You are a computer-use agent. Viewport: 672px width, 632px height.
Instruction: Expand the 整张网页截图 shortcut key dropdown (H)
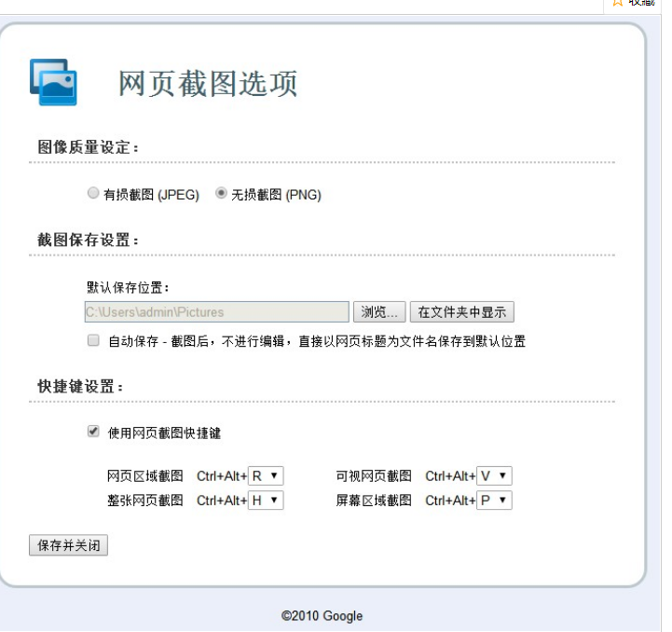(266, 501)
